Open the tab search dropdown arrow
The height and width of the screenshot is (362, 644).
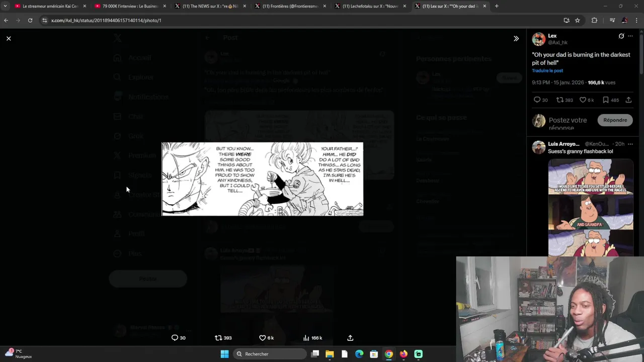pos(5,6)
